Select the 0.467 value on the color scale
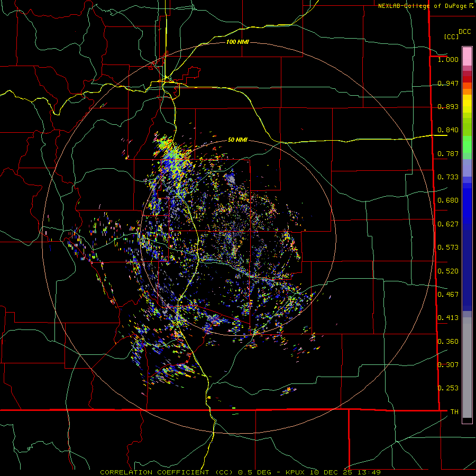 click(448, 295)
